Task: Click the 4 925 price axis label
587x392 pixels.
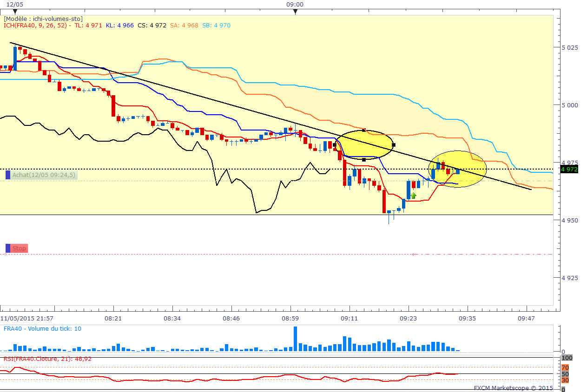Action: (569, 278)
